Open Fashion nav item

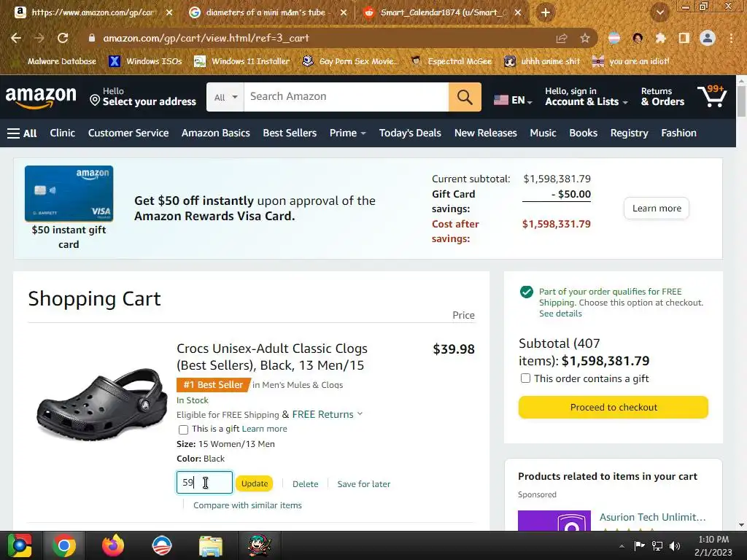pos(679,133)
